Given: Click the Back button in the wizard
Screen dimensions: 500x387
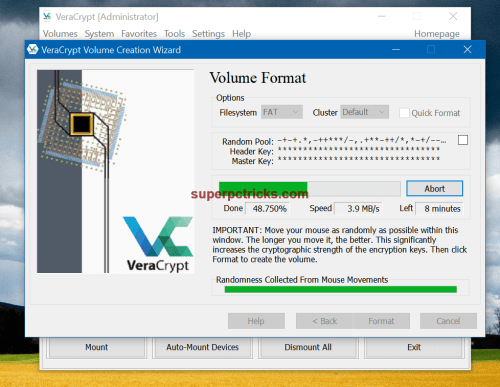Looking at the screenshot, I should [x=324, y=321].
